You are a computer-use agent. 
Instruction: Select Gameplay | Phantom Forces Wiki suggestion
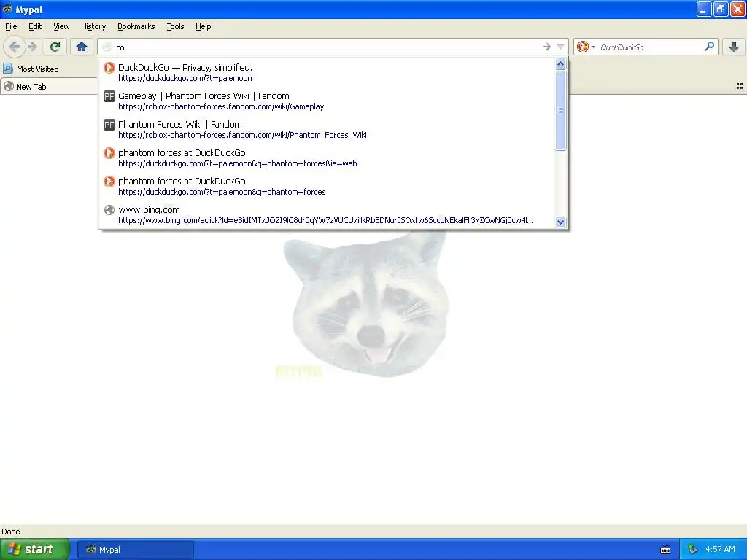[327, 101]
